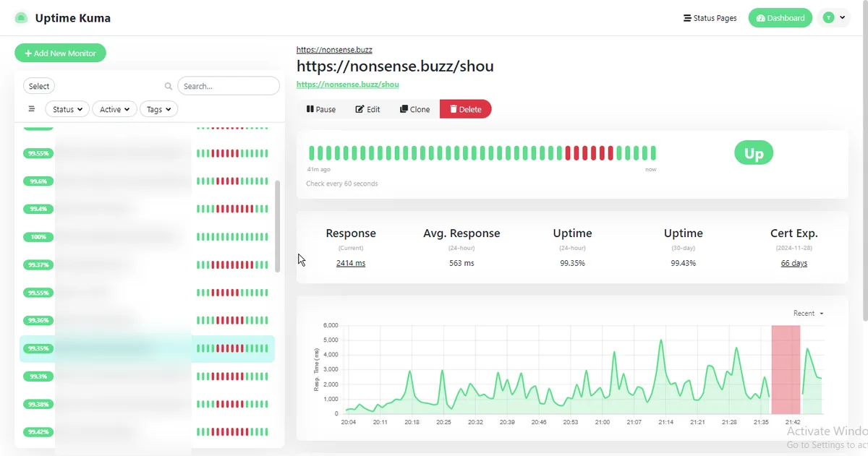This screenshot has width=868, height=456.
Task: Open the Tags filter dropdown
Action: click(x=158, y=109)
